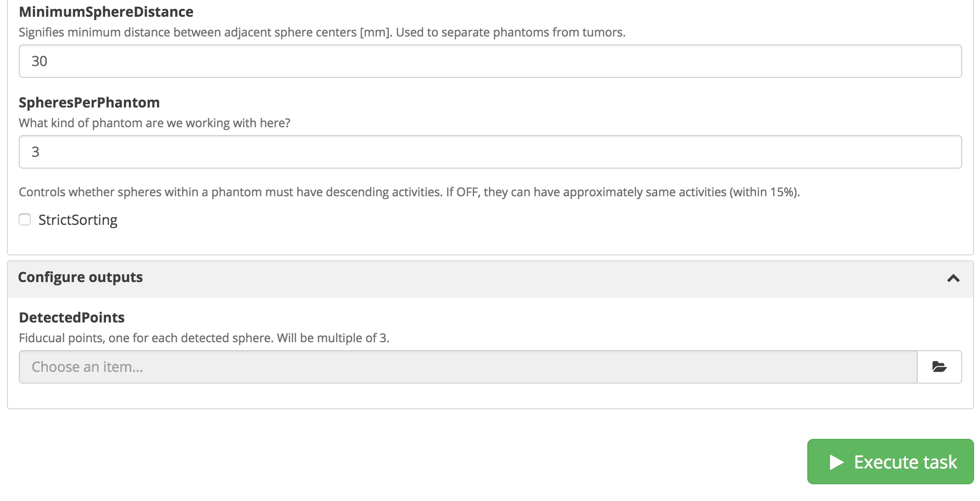The image size is (980, 501).
Task: Select the SpheresPerPhantom input field
Action: point(490,152)
